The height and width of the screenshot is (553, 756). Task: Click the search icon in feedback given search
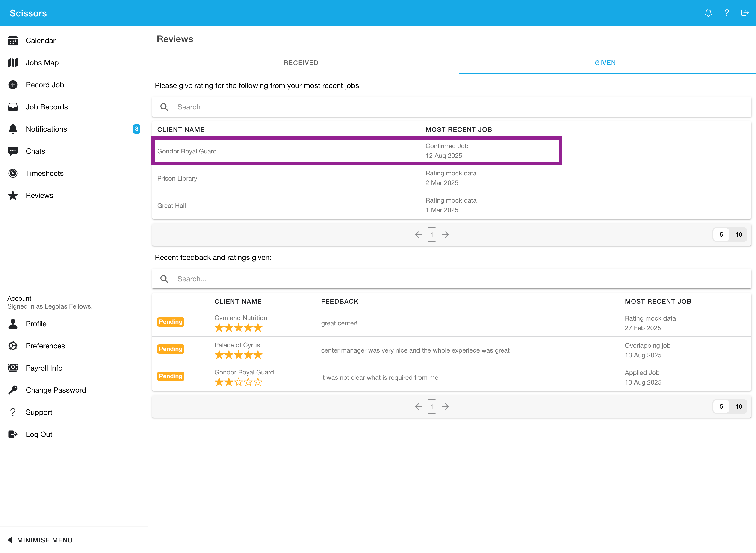(x=164, y=279)
